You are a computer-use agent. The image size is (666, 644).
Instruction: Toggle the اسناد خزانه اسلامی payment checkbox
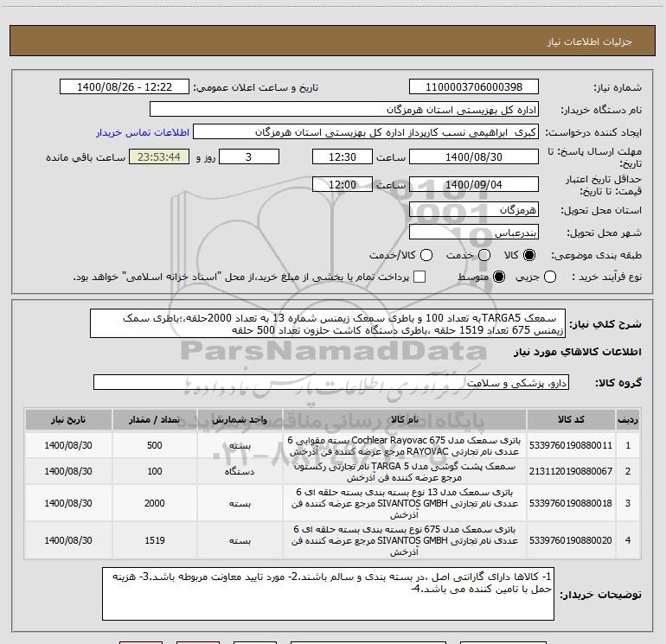(x=419, y=277)
